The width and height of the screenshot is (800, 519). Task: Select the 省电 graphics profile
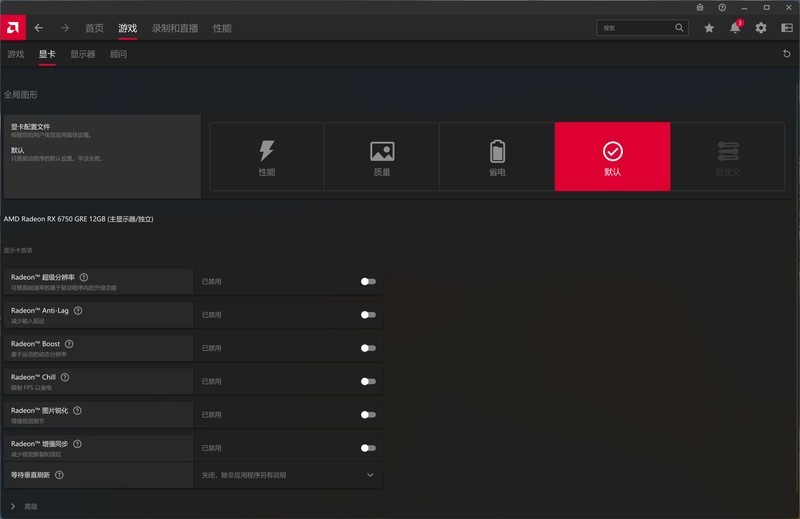coord(497,157)
